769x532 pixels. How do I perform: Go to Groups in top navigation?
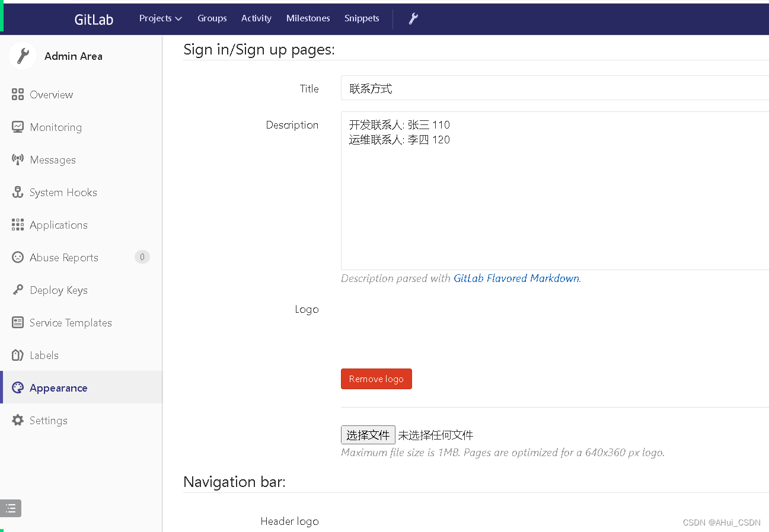212,18
